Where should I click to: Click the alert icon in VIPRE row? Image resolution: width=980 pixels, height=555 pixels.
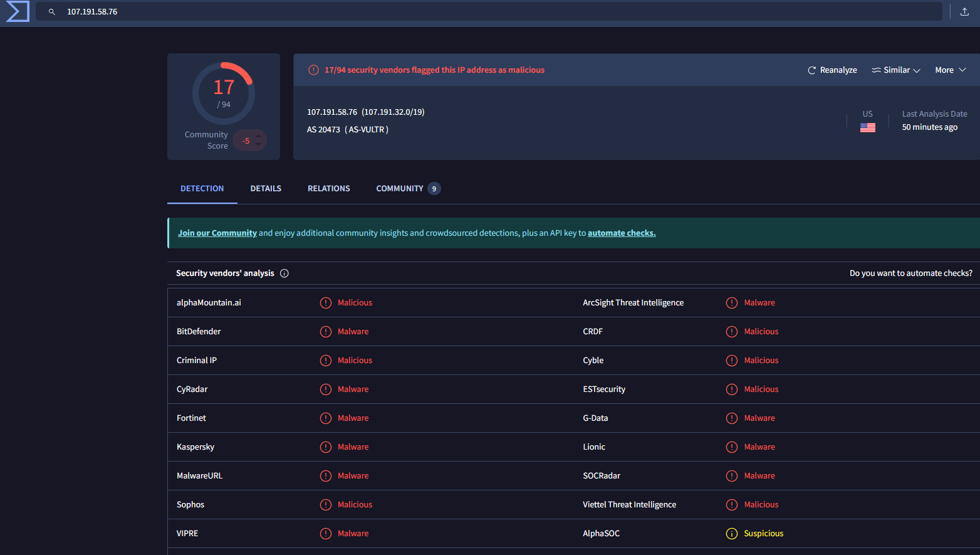click(326, 534)
